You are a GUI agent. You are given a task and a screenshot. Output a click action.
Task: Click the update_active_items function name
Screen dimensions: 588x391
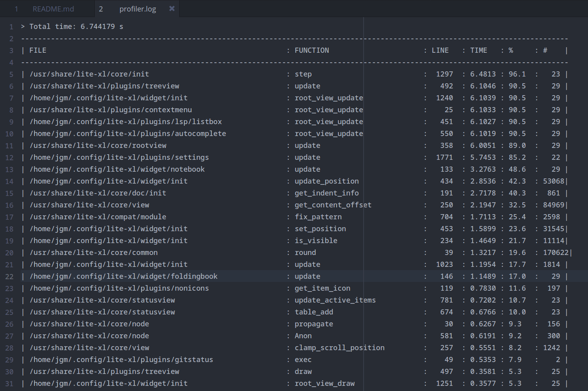(335, 300)
